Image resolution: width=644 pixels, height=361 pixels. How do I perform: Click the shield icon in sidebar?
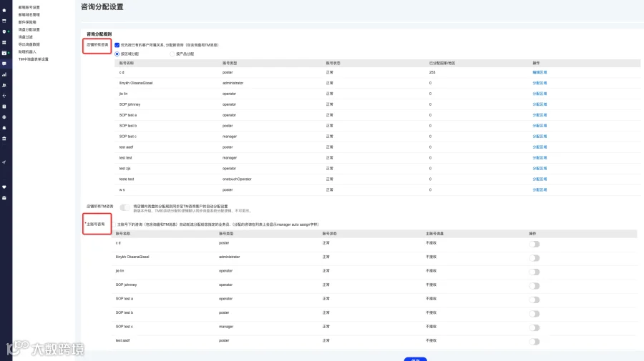4,31
